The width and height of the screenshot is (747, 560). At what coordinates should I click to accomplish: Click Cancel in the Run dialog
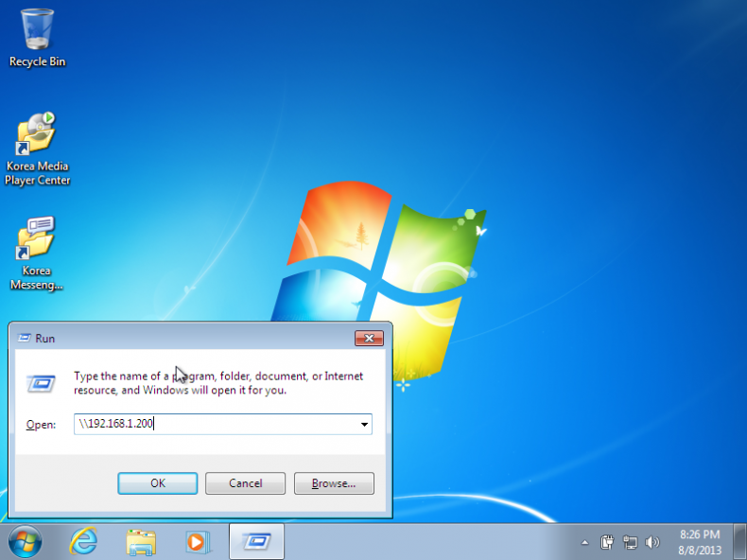coord(245,483)
